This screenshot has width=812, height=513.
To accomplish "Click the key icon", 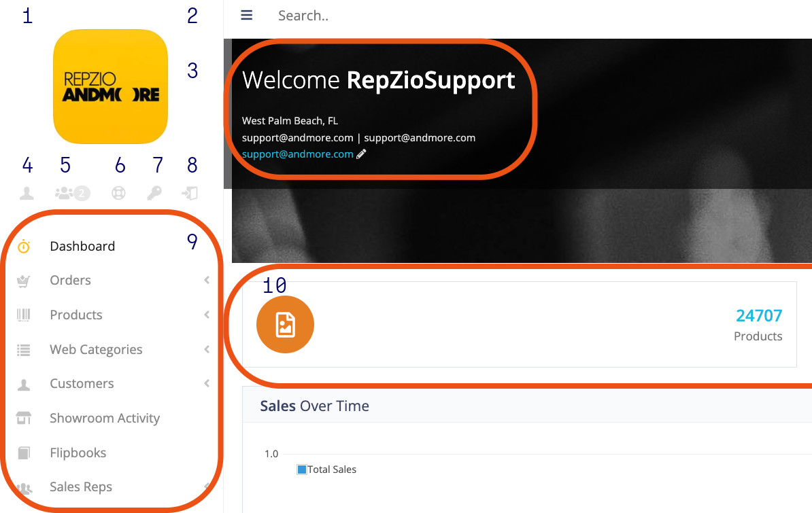I will tap(154, 194).
